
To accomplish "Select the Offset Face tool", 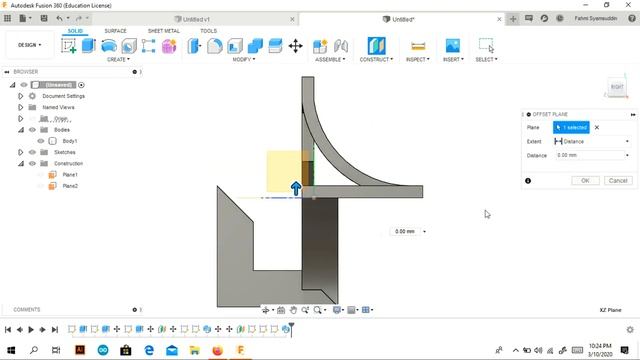I will pos(276,46).
